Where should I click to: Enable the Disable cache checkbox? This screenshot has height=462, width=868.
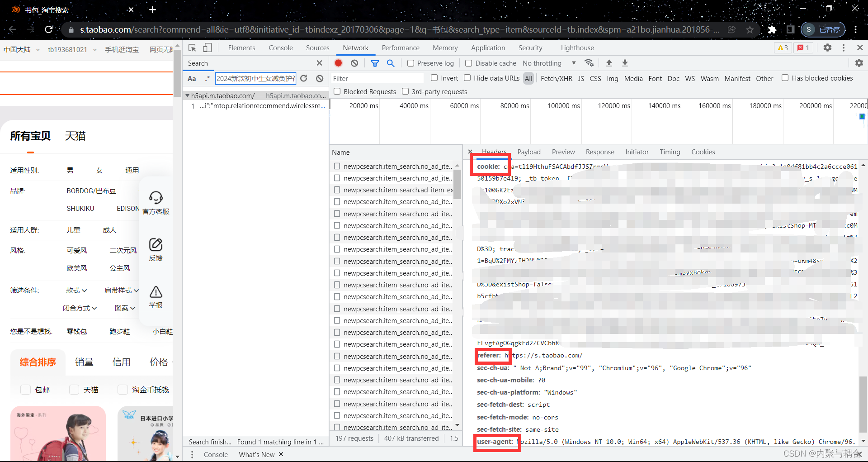(469, 63)
